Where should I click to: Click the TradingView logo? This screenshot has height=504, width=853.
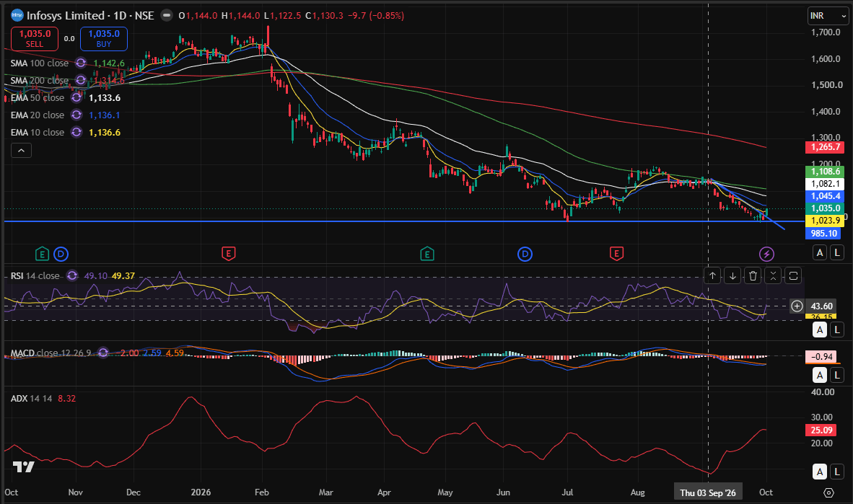(x=23, y=467)
